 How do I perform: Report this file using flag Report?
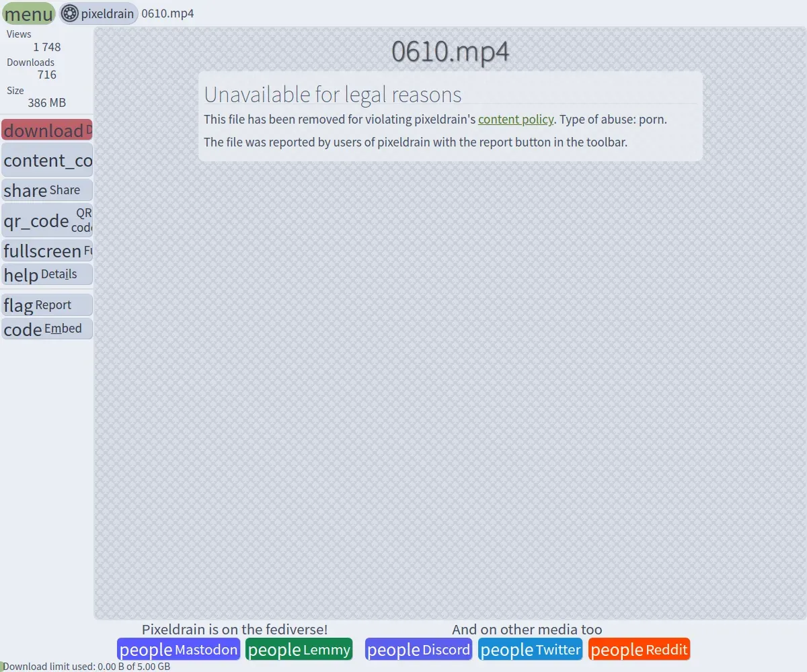pyautogui.click(x=47, y=305)
